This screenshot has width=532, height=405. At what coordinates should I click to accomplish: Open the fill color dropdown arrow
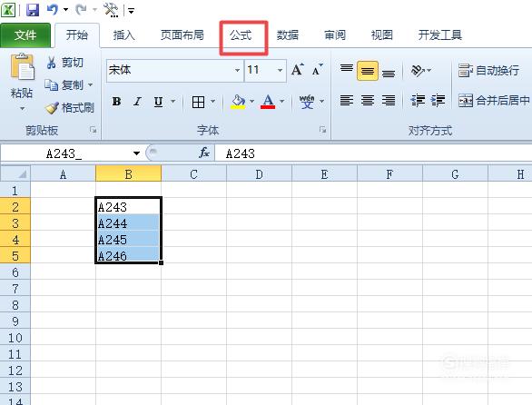pyautogui.click(x=251, y=102)
